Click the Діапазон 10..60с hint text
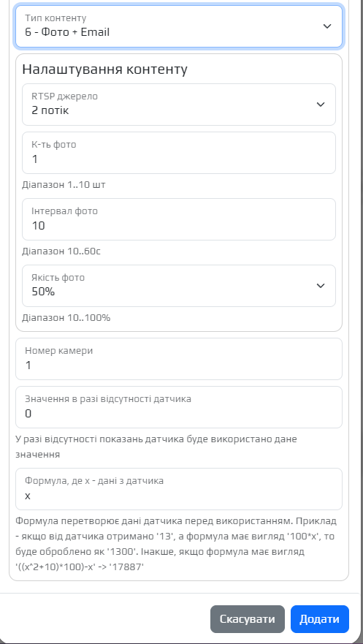The height and width of the screenshot is (644, 363). click(x=61, y=251)
